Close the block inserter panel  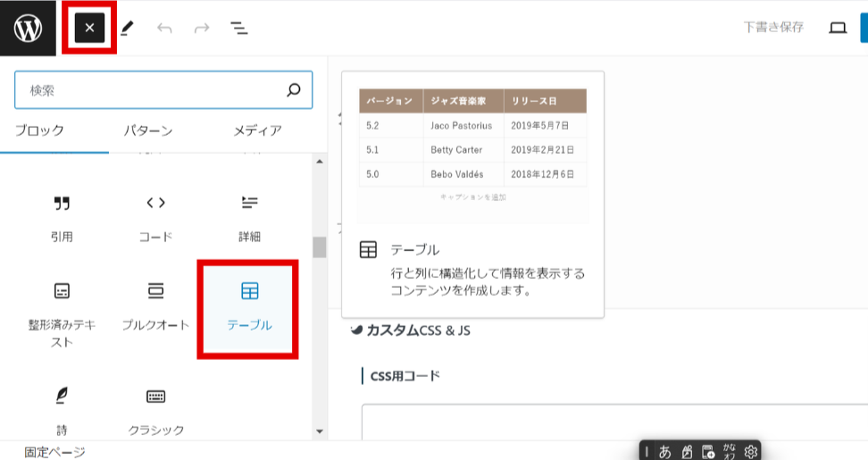[89, 28]
